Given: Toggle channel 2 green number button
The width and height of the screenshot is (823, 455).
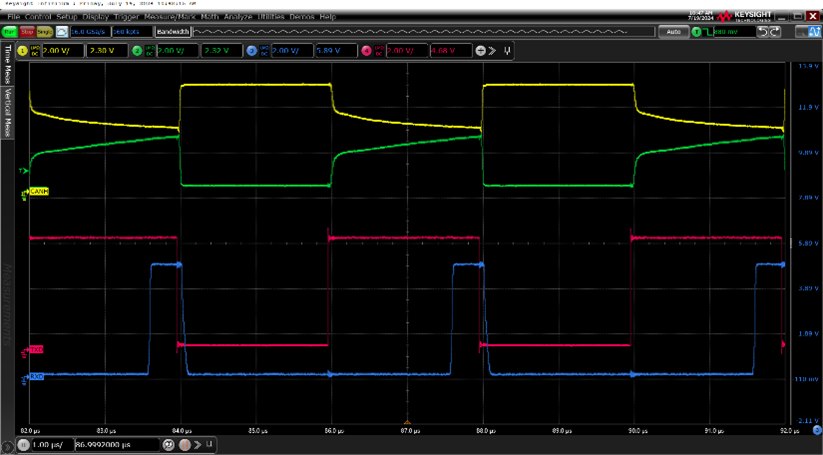Looking at the screenshot, I should (137, 50).
